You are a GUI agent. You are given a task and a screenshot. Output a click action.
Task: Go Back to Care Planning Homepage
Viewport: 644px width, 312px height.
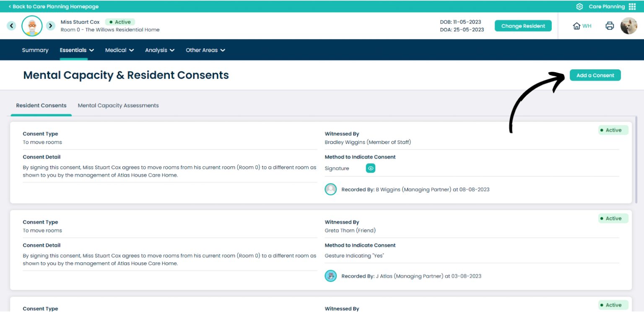(x=54, y=6)
